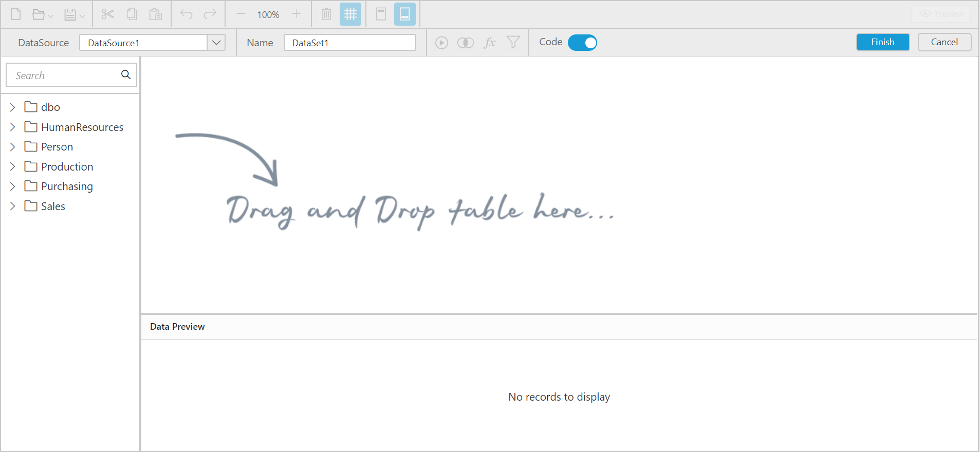Click the New file icon
The width and height of the screenshot is (980, 452).
point(16,14)
